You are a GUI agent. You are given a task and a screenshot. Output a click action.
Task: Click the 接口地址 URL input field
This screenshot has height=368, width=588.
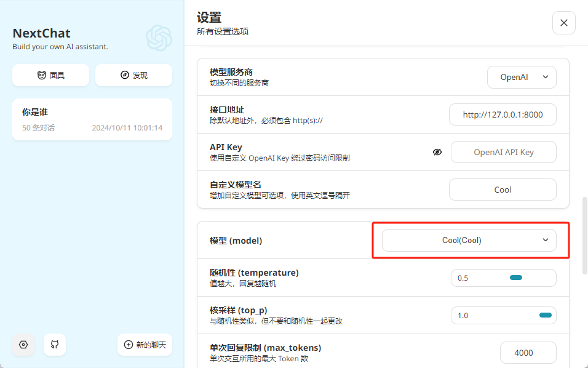click(x=503, y=114)
